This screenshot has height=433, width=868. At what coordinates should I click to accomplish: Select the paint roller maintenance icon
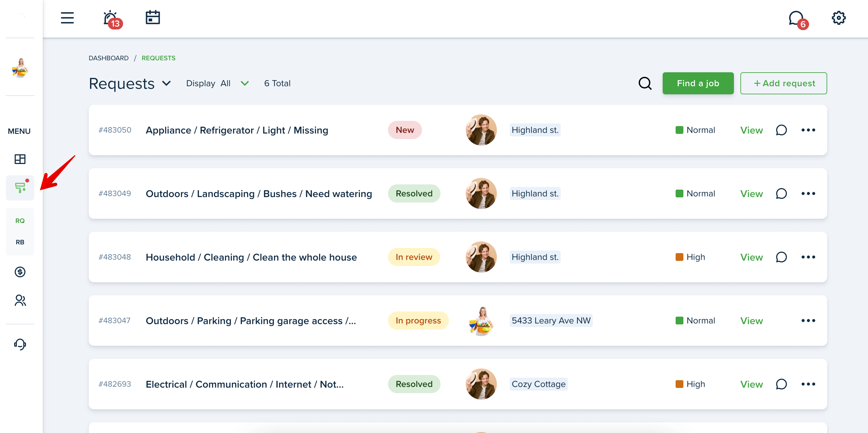coord(20,188)
